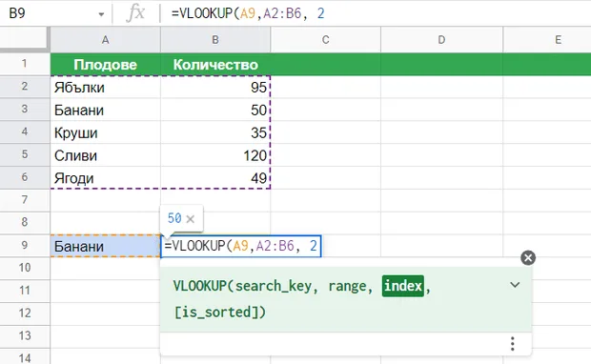Click the range argument in help
The image size is (591, 364).
347,287
